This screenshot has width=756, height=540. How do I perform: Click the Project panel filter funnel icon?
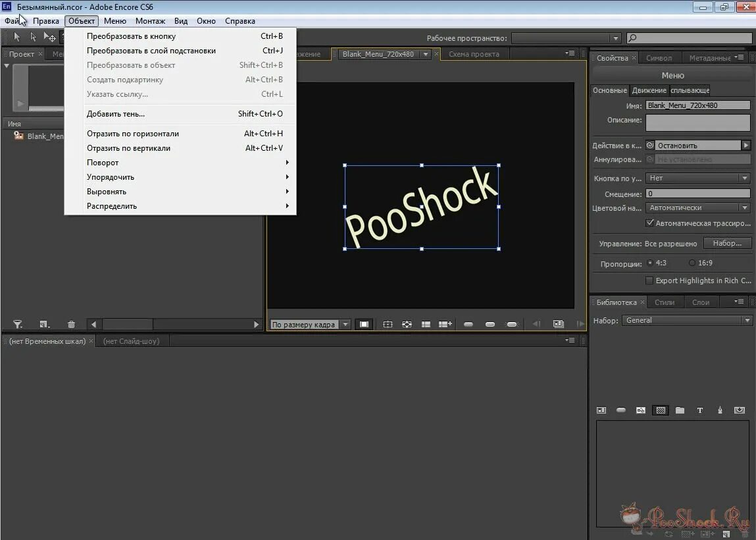tap(18, 324)
